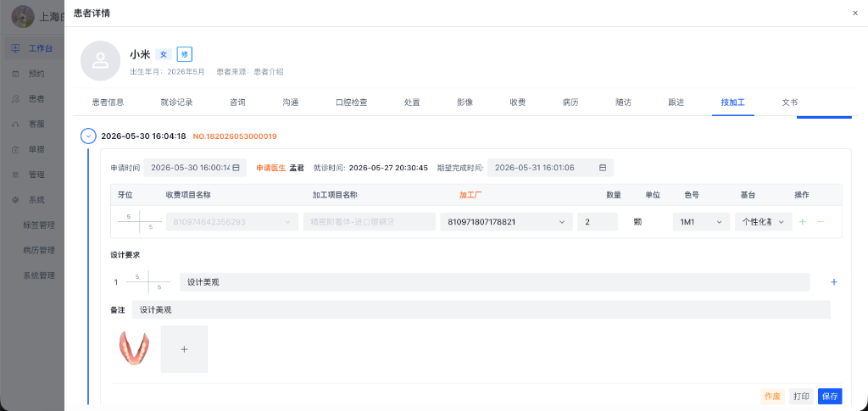Open the 色号 dropdown 1M1
868x411 pixels.
[x=702, y=222]
